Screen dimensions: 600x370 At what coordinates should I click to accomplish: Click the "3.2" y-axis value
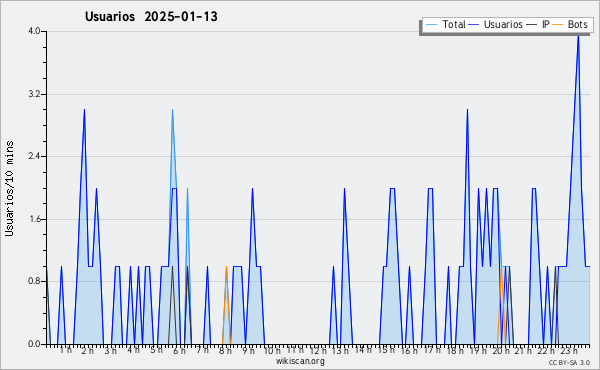coord(34,94)
